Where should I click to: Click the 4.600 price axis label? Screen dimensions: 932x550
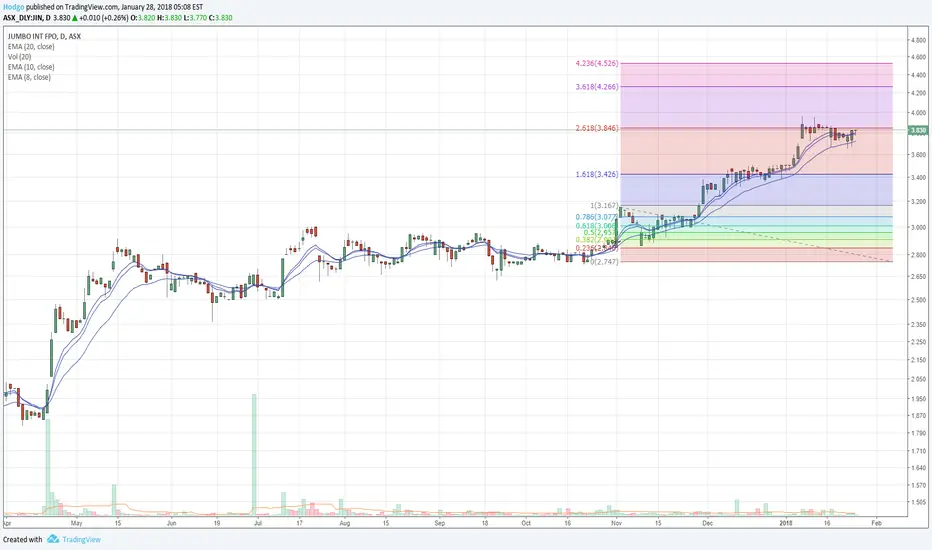(918, 57)
